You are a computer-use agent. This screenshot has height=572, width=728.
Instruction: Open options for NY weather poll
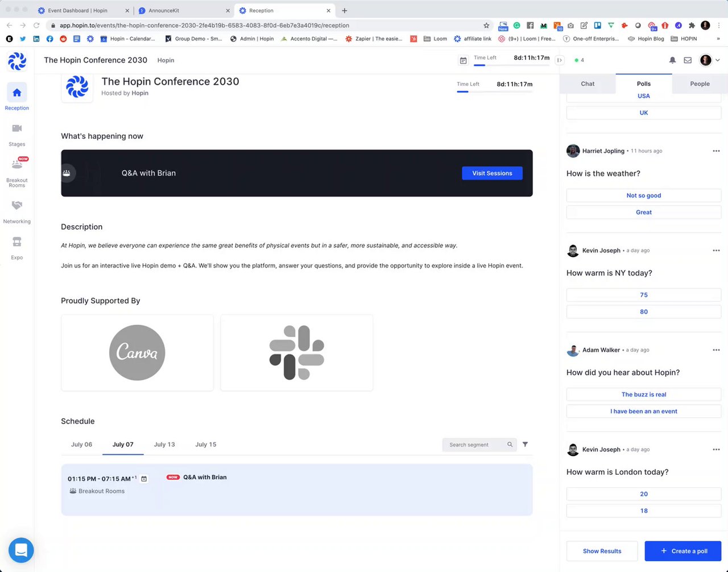716,250
